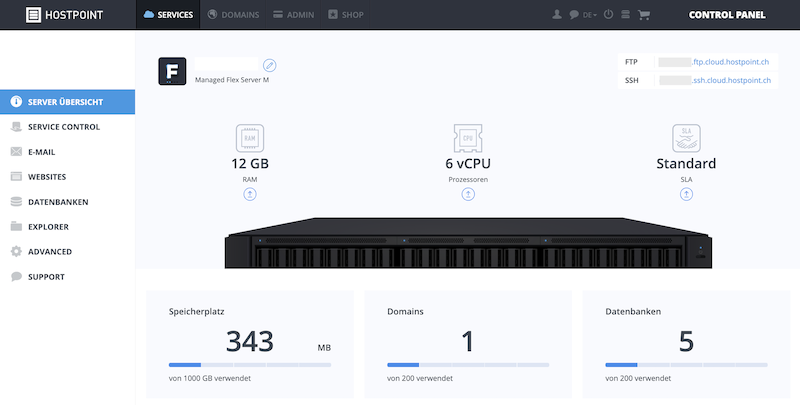Click the Datenbanken count 5
The height and width of the screenshot is (405, 800).
(686, 341)
